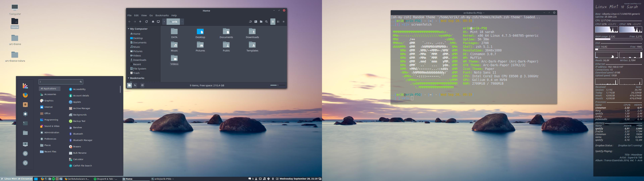Viewport: 644px width, 181px height.
Task: Hide the sidebar with statusbar button
Action: coord(142,85)
